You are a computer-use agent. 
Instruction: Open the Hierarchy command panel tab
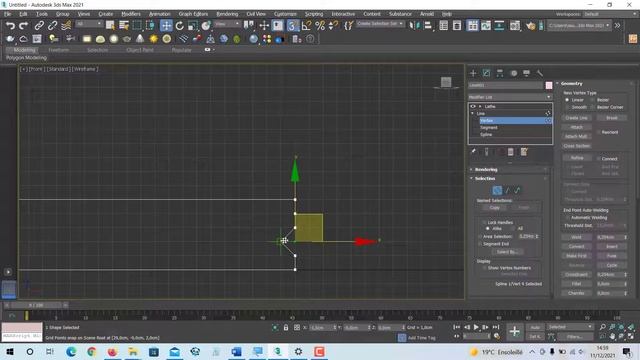pyautogui.click(x=500, y=73)
